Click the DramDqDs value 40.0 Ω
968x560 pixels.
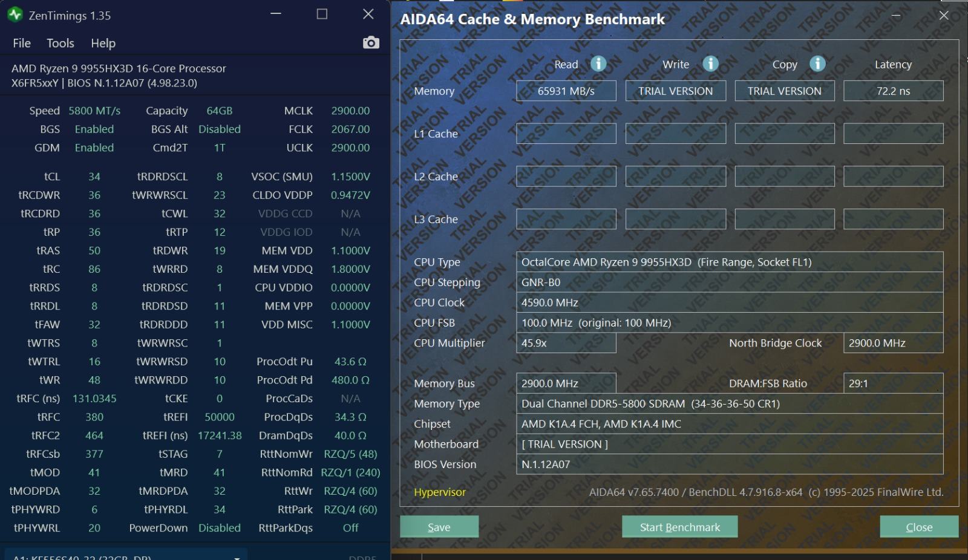[350, 435]
